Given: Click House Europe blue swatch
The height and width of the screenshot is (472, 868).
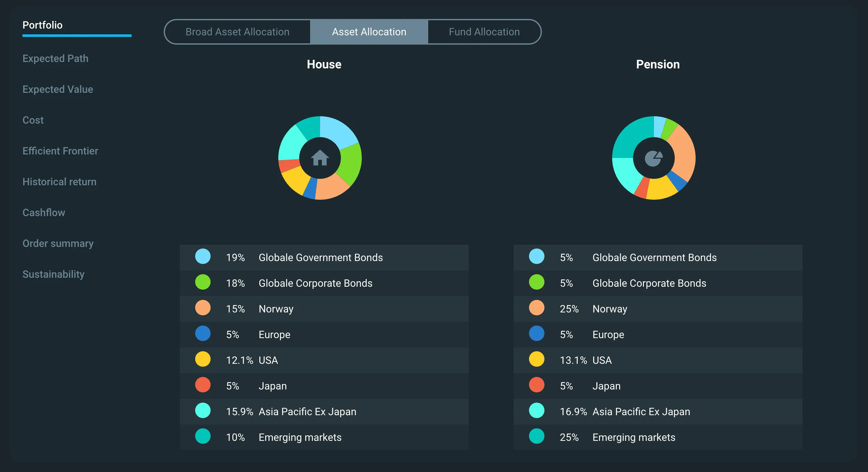Looking at the screenshot, I should tap(203, 333).
